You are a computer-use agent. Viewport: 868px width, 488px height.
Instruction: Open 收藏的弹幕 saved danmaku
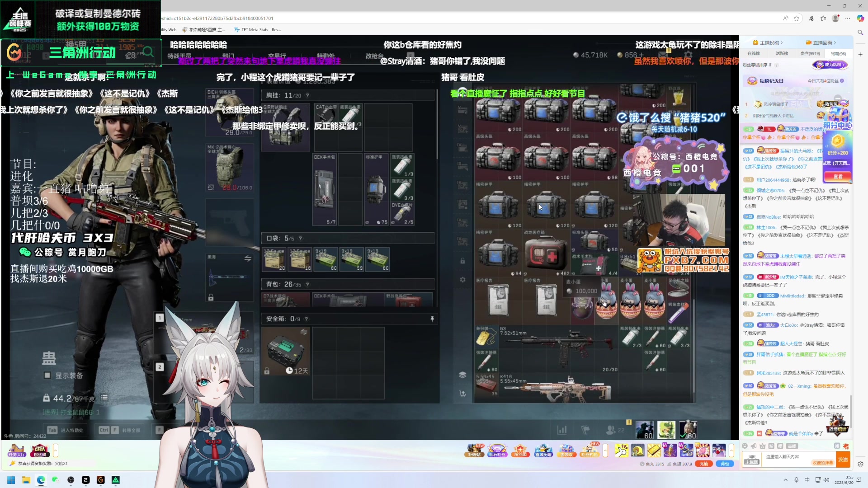click(x=823, y=463)
